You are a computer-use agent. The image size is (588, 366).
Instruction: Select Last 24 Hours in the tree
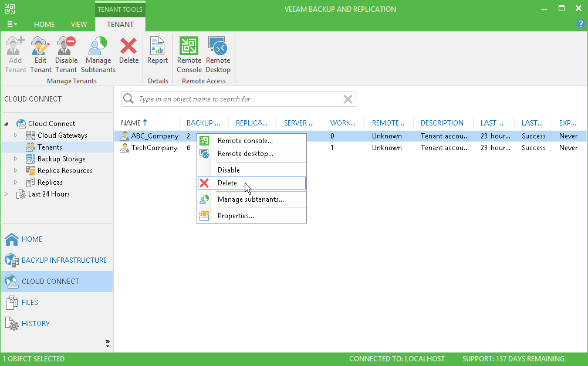(49, 194)
